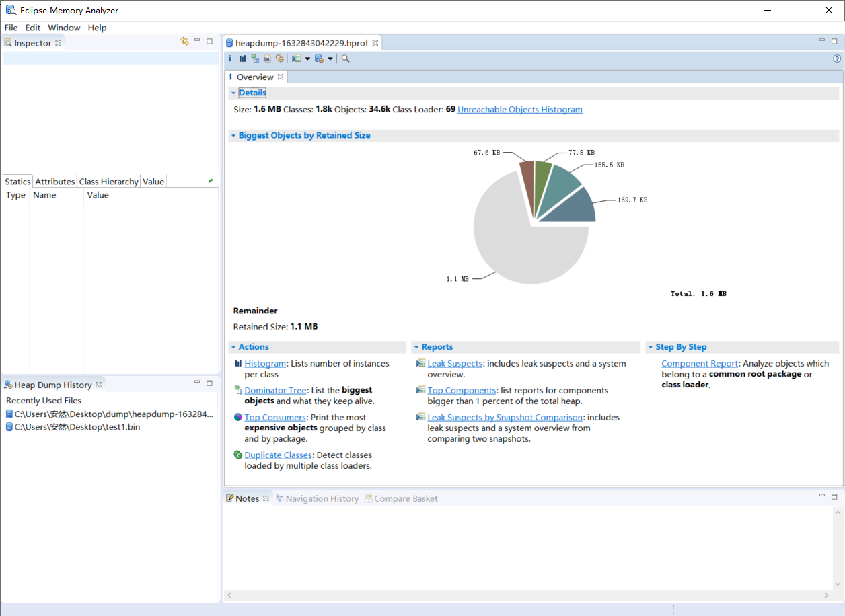The width and height of the screenshot is (845, 616).
Task: Open the Window menu
Action: pyautogui.click(x=64, y=28)
